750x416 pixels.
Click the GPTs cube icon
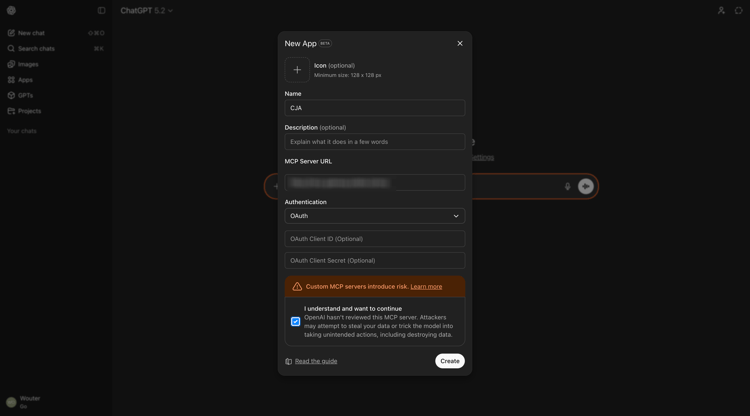pyautogui.click(x=11, y=95)
